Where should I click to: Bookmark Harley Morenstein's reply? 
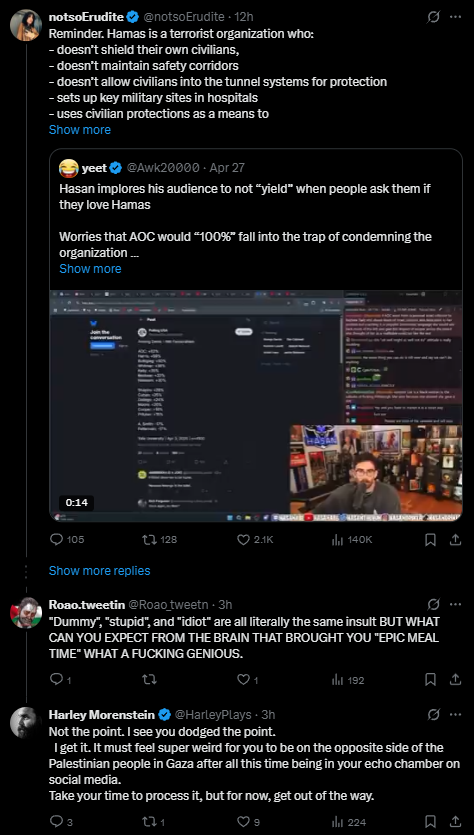coord(431,822)
